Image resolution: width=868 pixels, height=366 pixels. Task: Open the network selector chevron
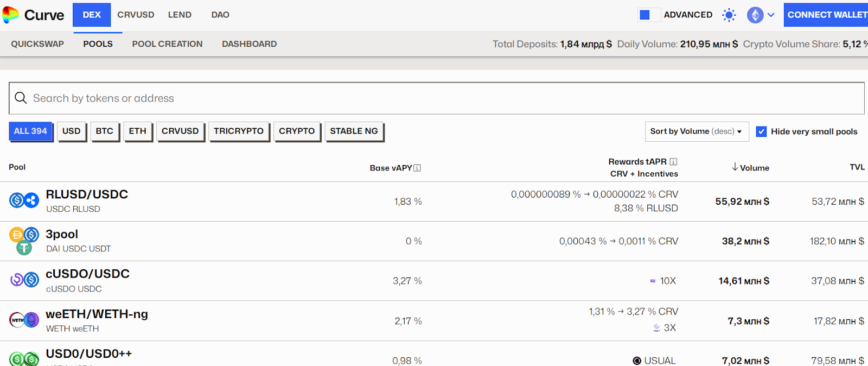(x=771, y=15)
